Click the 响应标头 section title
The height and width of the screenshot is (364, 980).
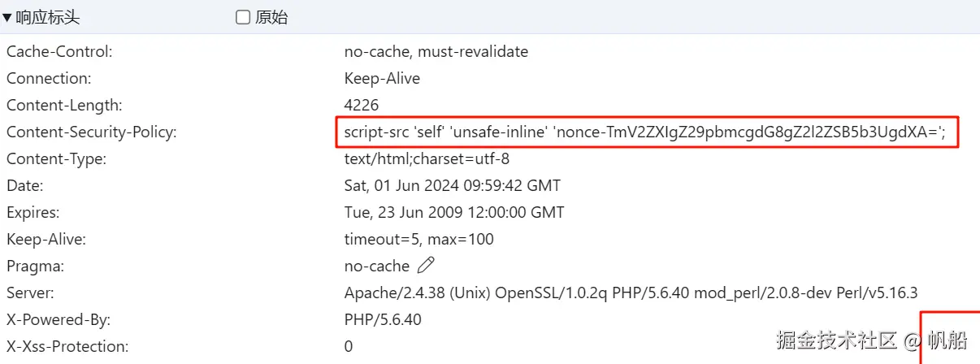48,17
